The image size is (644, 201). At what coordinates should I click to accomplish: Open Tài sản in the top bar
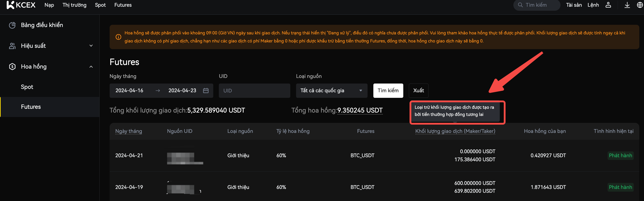pos(574,5)
